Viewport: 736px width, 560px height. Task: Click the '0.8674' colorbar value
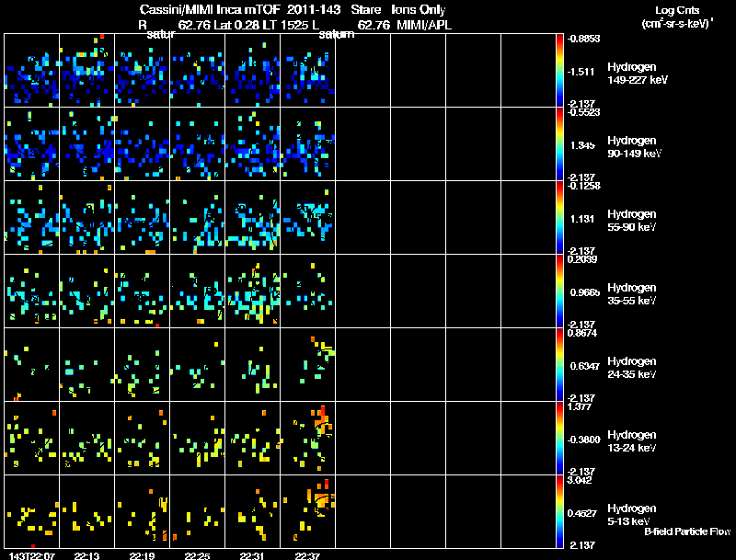[x=582, y=333]
